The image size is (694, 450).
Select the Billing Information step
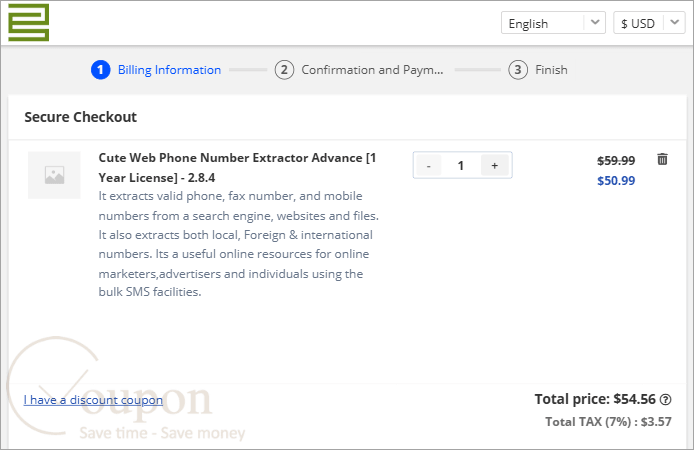pos(156,70)
